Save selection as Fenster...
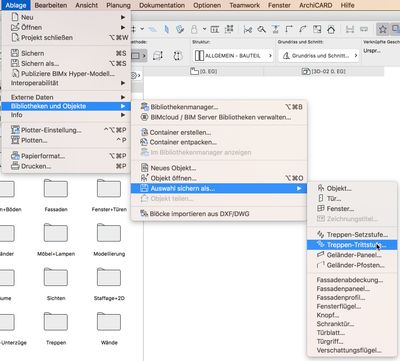Viewport: 400px width, 361px height. tap(352, 209)
